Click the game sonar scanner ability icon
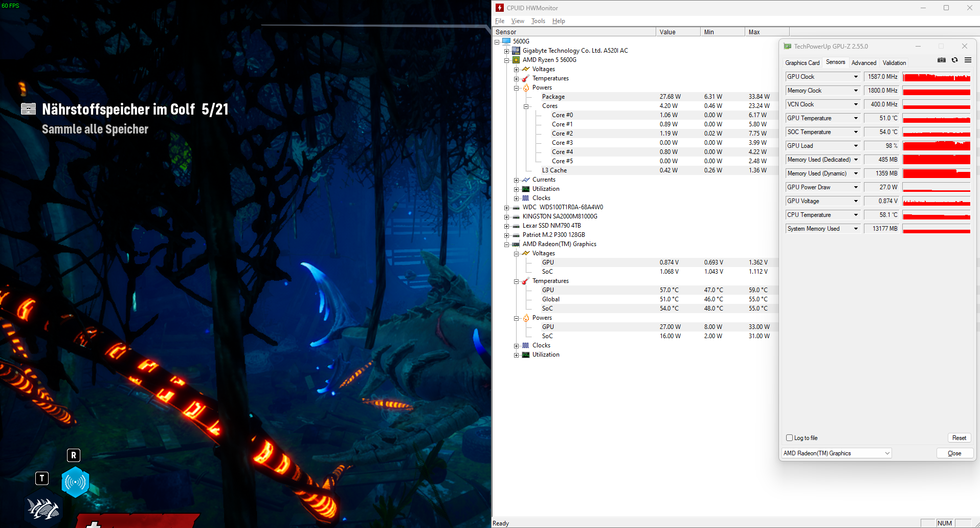Viewport: 980px width, 528px height. pyautogui.click(x=75, y=482)
